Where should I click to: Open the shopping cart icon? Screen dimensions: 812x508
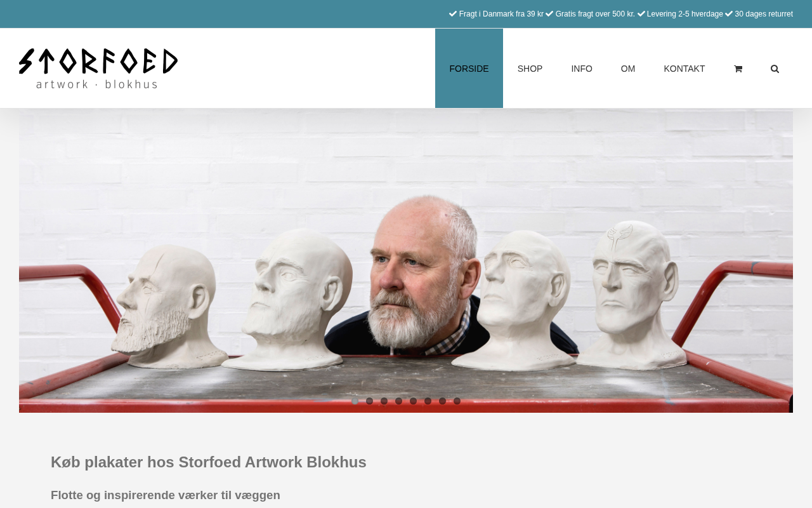tap(738, 69)
